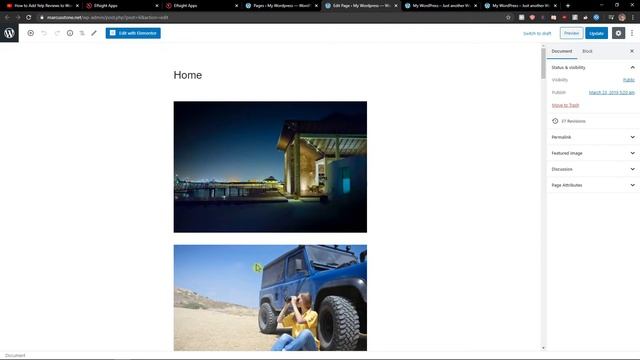This screenshot has height=360, width=640.
Task: Click the editor vertical scrollbar
Action: click(543, 64)
